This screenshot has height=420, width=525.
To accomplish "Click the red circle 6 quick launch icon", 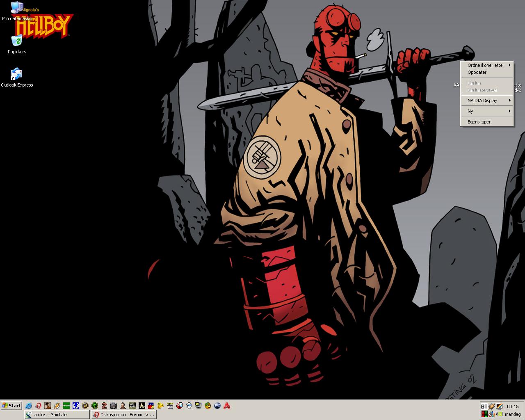I will (180, 406).
